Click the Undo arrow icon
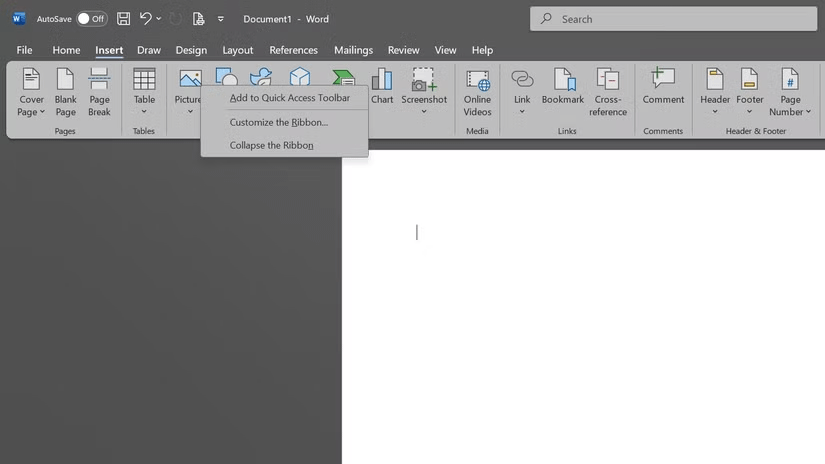Viewport: 825px width, 464px height. coord(146,19)
